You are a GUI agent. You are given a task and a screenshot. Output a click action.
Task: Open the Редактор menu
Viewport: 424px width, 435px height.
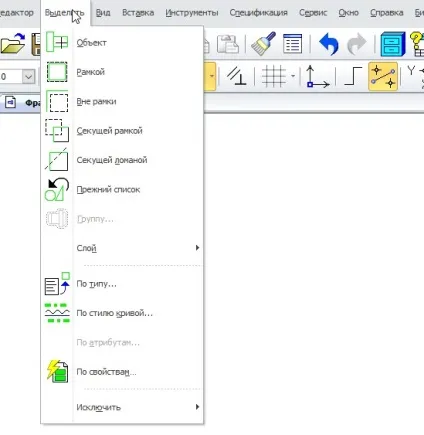[17, 13]
